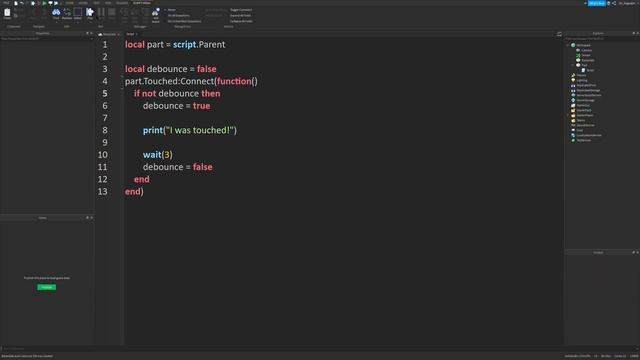This screenshot has width=640, height=360.
Task: Click Workspace globe icon in Explorer
Action: 573,45
